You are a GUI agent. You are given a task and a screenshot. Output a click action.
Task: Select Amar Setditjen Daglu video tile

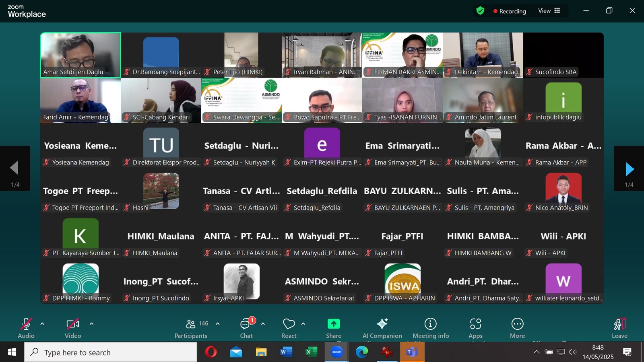point(80,55)
